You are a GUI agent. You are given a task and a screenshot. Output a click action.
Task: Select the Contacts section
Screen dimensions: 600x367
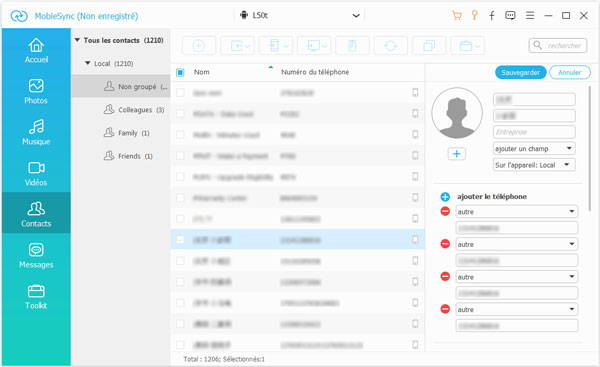coord(36,213)
